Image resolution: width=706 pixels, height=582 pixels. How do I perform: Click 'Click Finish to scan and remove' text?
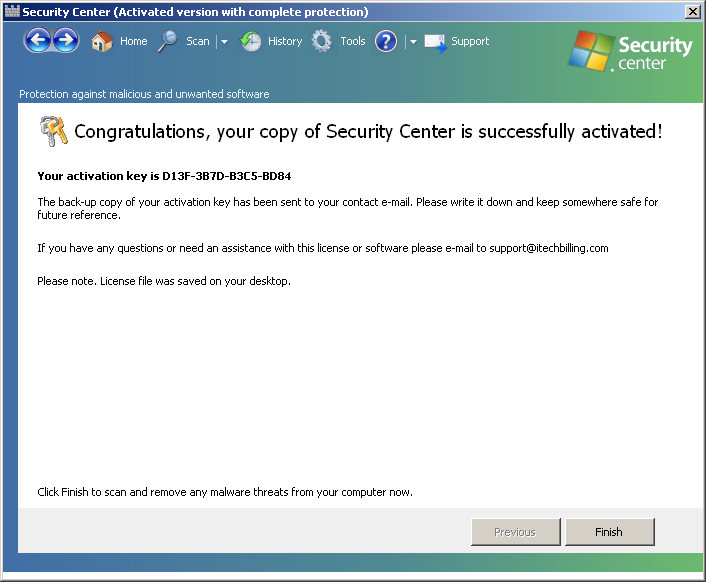coord(225,492)
